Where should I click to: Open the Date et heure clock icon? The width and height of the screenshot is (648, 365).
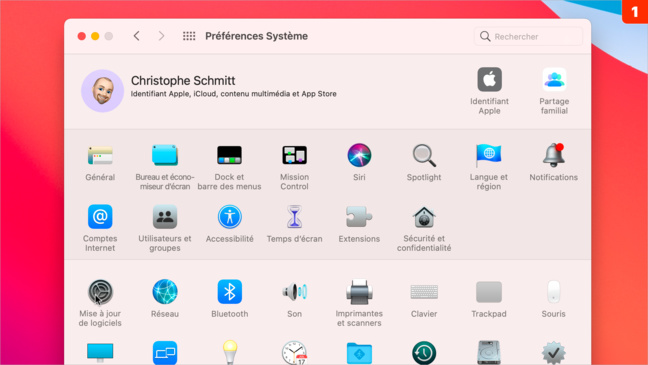click(x=294, y=353)
